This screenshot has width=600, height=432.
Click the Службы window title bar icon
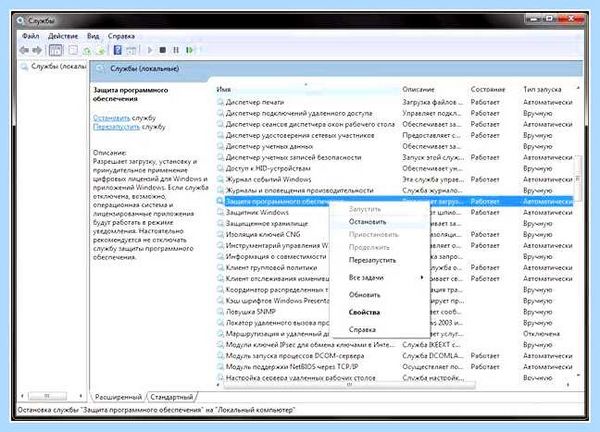click(21, 20)
